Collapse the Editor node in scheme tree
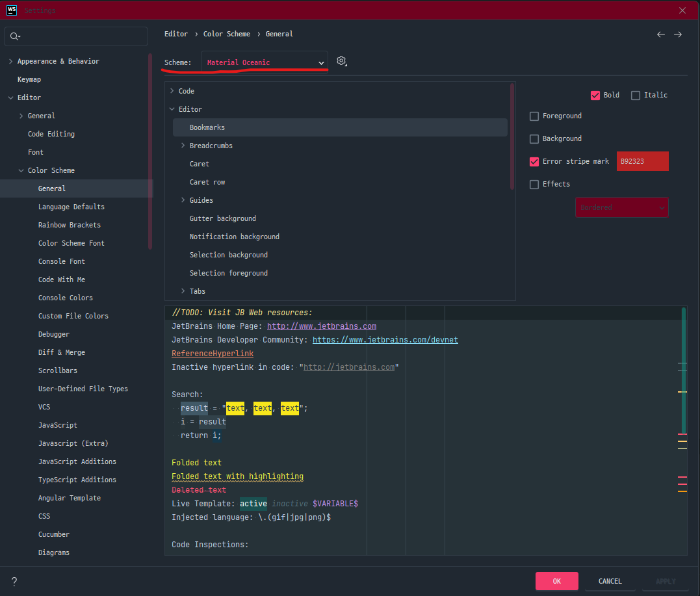The width and height of the screenshot is (700, 596). coord(172,109)
